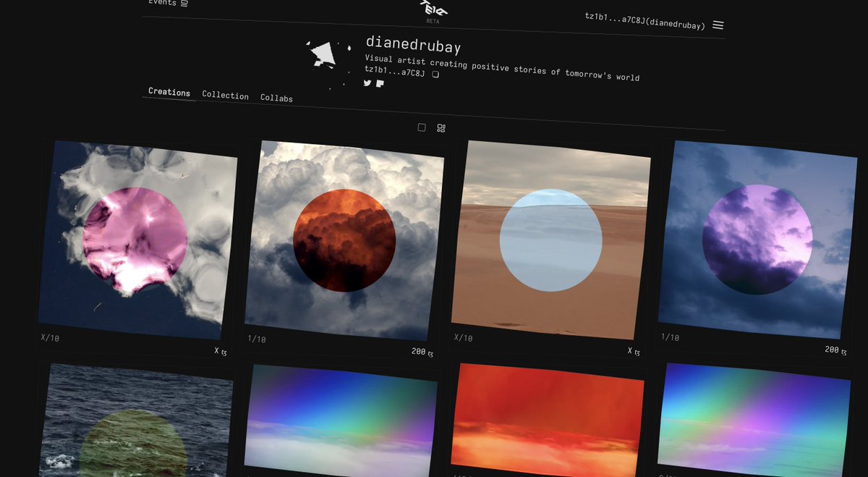Copy the tz1b1...a7C8J address icon
The width and height of the screenshot is (868, 477).
click(435, 74)
